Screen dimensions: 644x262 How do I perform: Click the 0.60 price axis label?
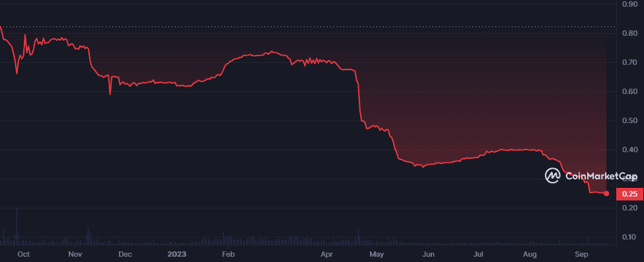coord(629,91)
